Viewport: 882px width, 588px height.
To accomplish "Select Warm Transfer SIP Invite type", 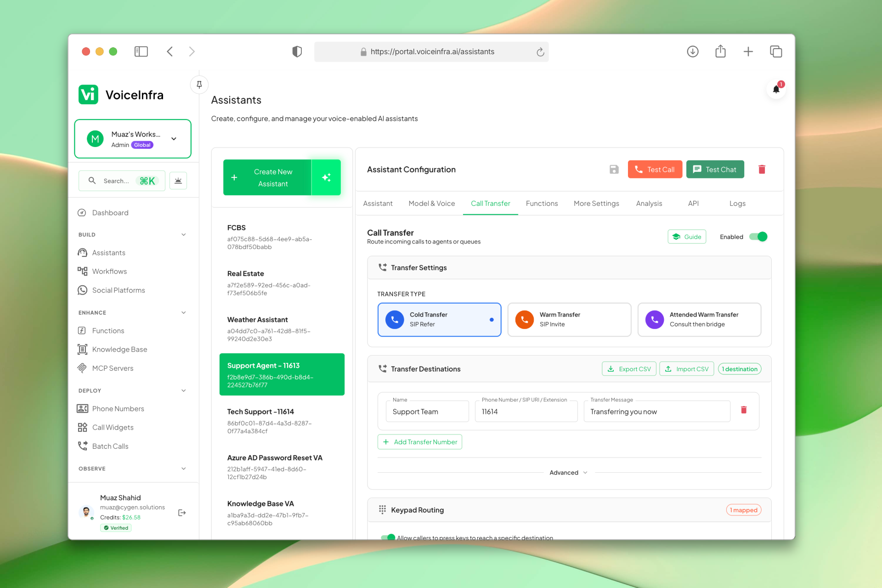I will coord(569,320).
